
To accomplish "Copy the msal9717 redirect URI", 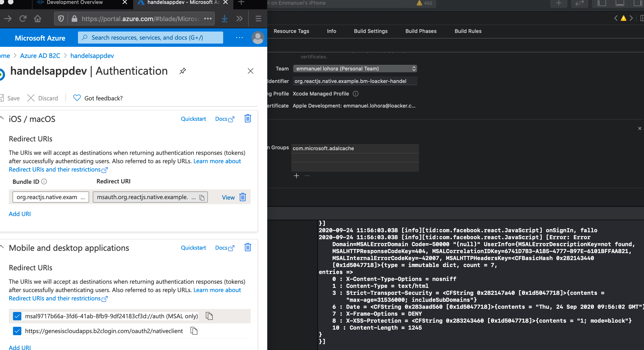I will tap(209, 316).
